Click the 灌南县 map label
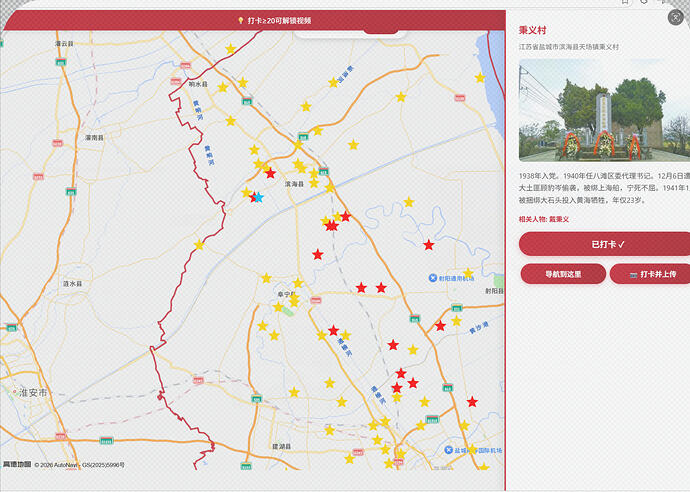This screenshot has width=690, height=492. pos(94,138)
